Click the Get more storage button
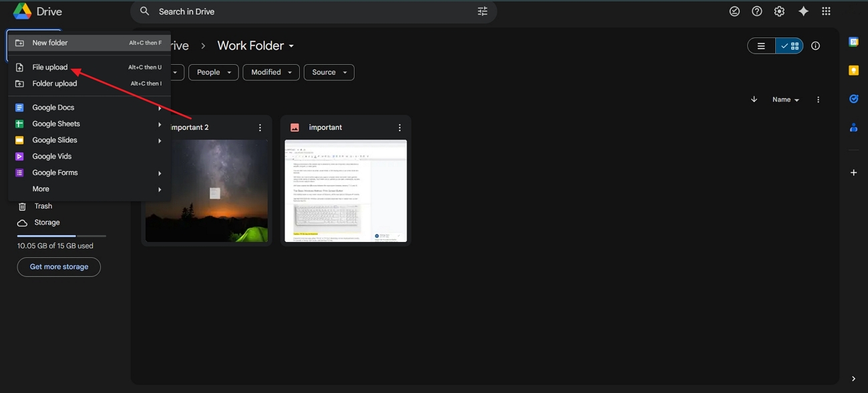 click(59, 267)
